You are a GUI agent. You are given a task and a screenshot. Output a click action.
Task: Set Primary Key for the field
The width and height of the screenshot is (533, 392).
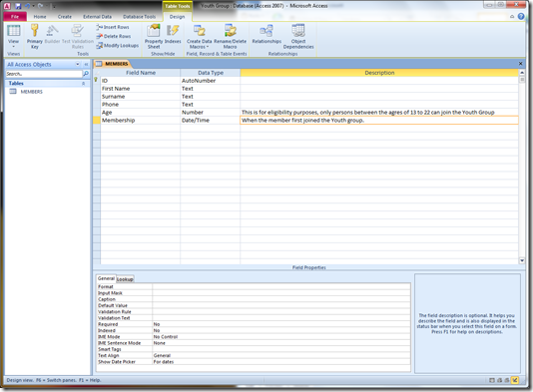click(x=34, y=36)
